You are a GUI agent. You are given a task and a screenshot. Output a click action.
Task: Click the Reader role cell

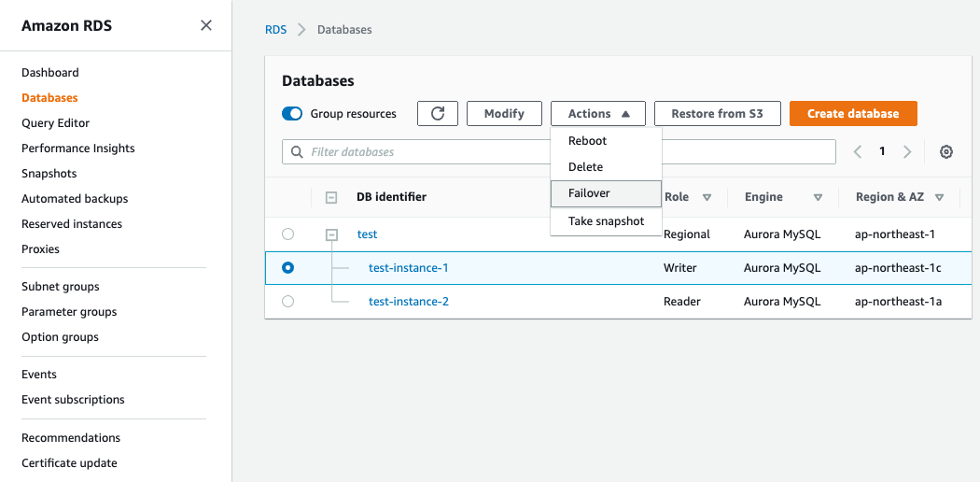point(682,302)
